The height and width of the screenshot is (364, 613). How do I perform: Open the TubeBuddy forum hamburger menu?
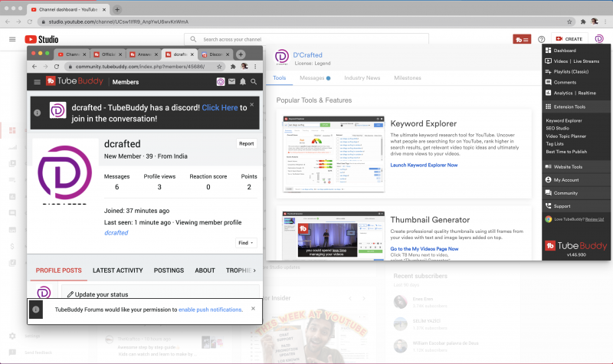pyautogui.click(x=36, y=81)
